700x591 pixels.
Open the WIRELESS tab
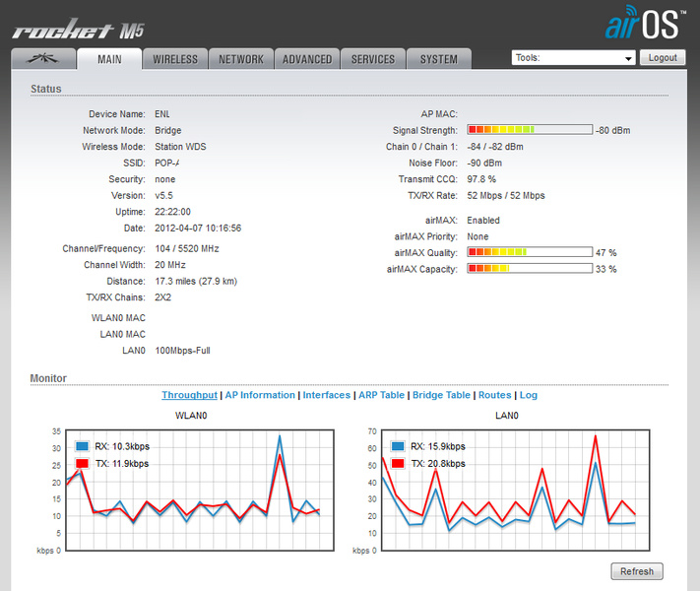[x=175, y=59]
